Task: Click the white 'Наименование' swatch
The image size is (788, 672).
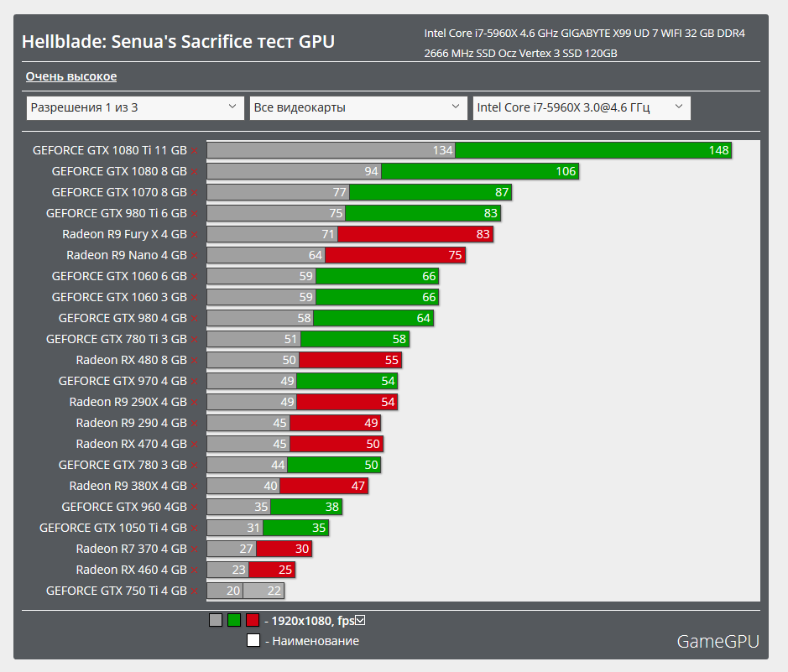Action: (x=253, y=641)
